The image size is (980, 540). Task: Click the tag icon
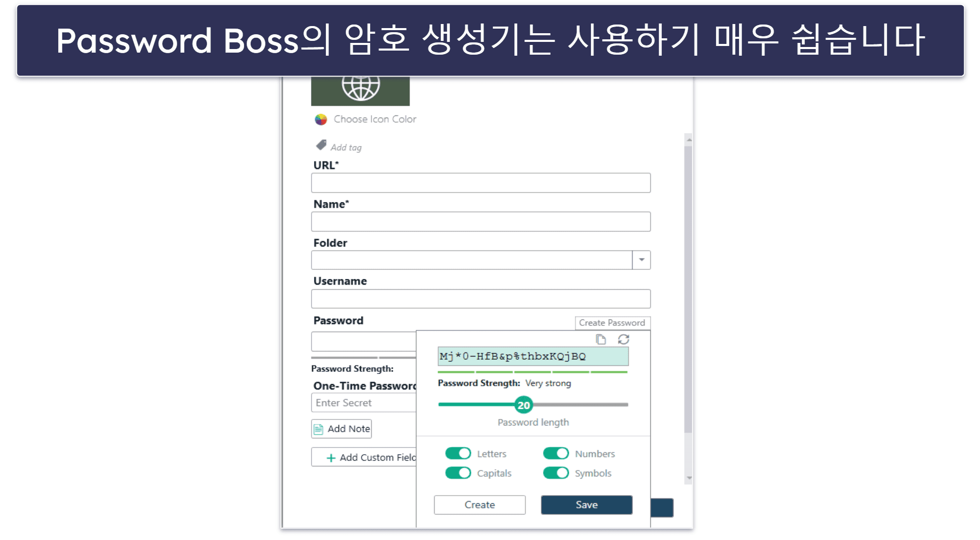[321, 146]
